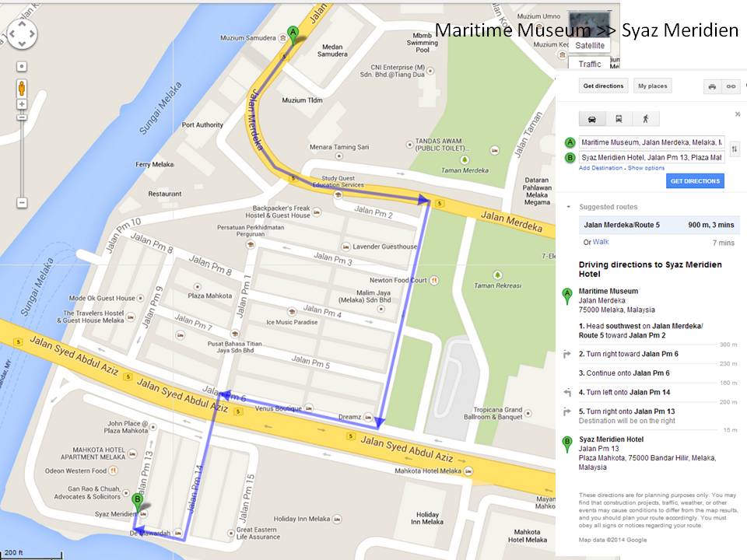Click the Ice Music Paradise icon
The width and height of the screenshot is (747, 560).
point(292,312)
